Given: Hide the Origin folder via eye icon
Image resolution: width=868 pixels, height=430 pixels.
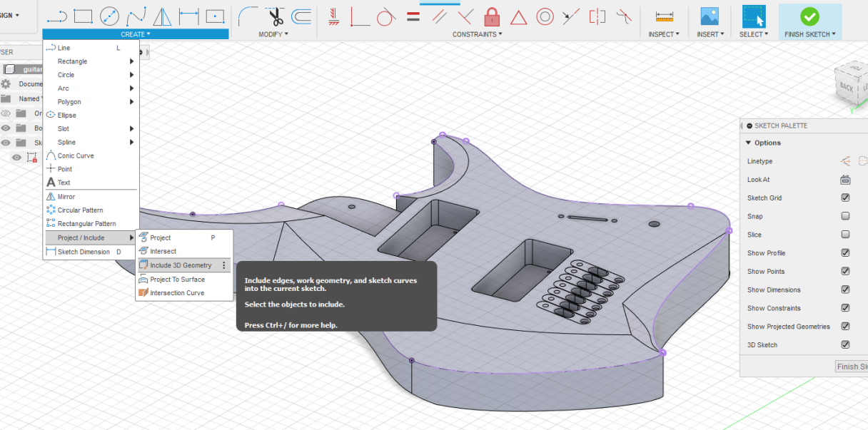Looking at the screenshot, I should [6, 113].
